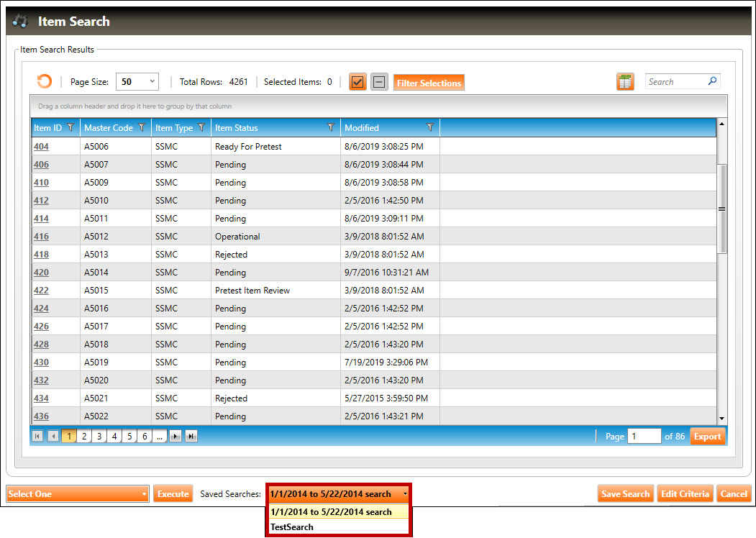The height and width of the screenshot is (538, 756).
Task: Open the Master Code column filter icon
Action: click(142, 128)
